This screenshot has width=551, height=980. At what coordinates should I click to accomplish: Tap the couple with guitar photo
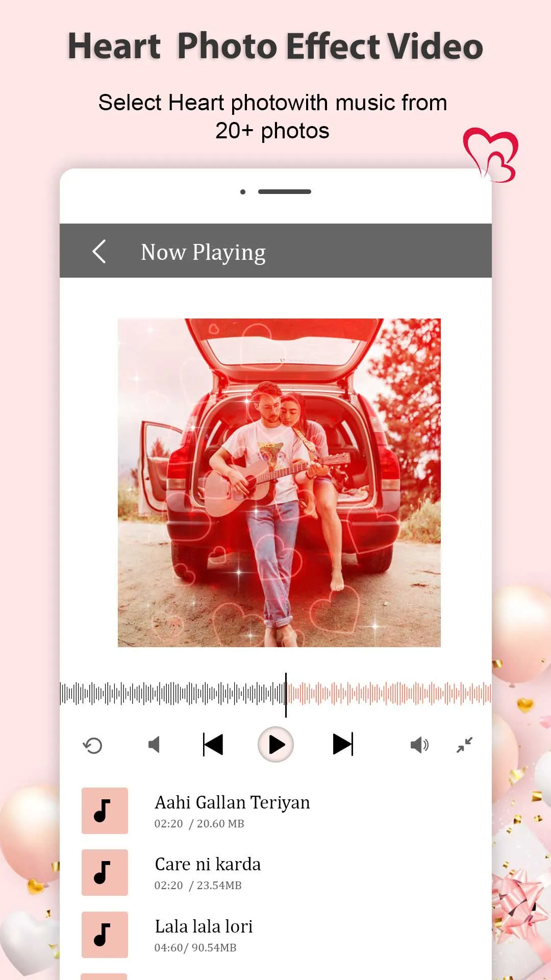pyautogui.click(x=279, y=483)
